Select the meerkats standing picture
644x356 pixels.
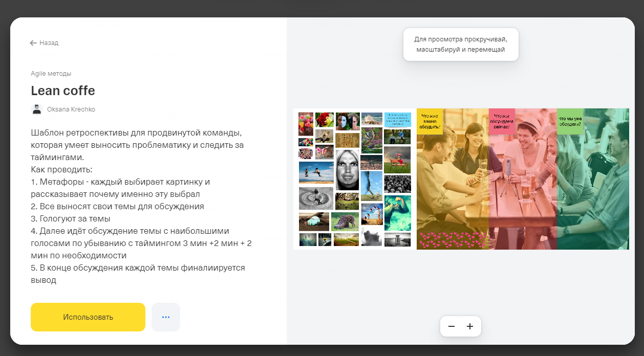[348, 140]
